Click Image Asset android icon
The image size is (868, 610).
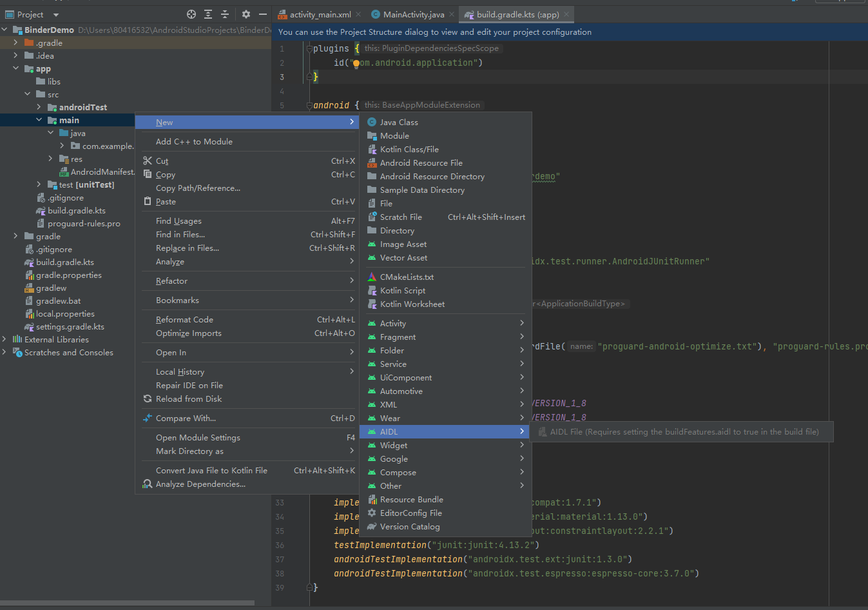[372, 244]
